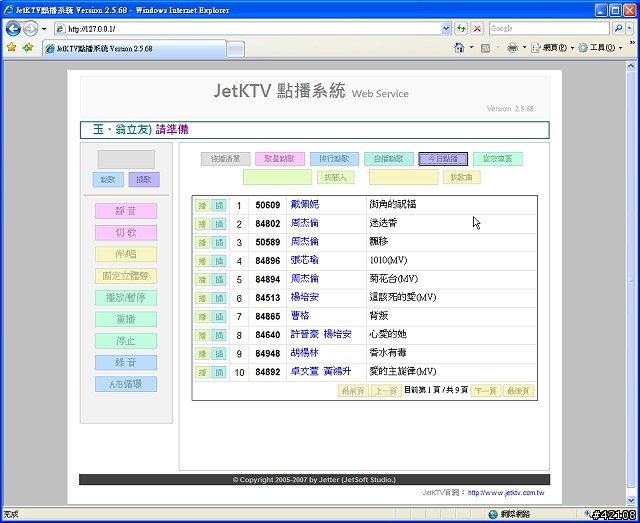The width and height of the screenshot is (640, 523).
Task: Click 找歌人 search button
Action: tap(336, 177)
